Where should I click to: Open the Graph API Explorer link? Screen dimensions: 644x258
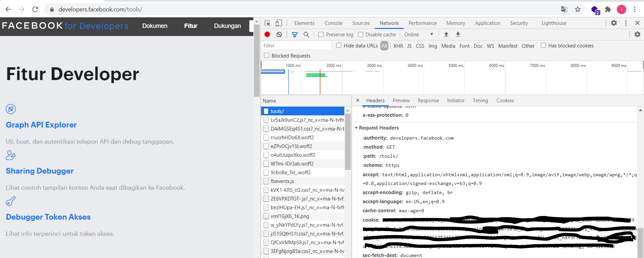tap(41, 125)
